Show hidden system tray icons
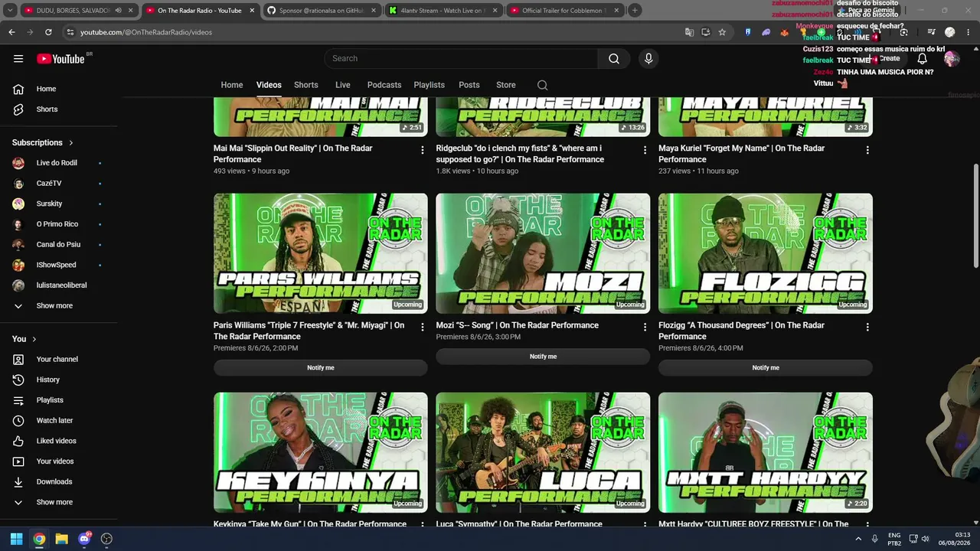 click(858, 539)
